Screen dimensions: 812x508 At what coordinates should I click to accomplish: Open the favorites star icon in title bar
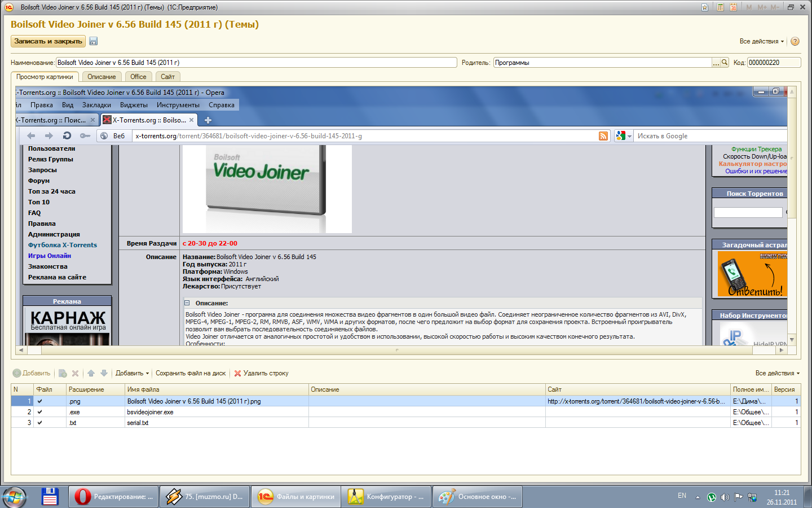705,7
